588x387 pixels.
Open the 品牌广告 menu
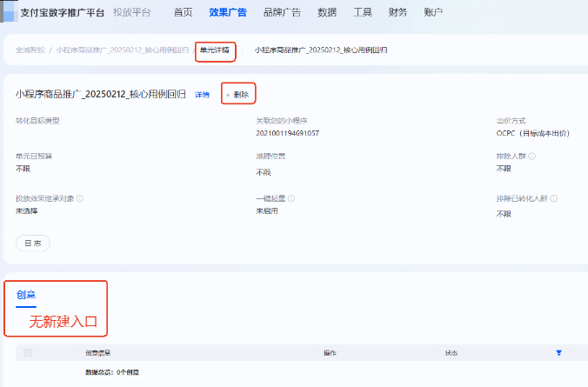click(x=282, y=12)
